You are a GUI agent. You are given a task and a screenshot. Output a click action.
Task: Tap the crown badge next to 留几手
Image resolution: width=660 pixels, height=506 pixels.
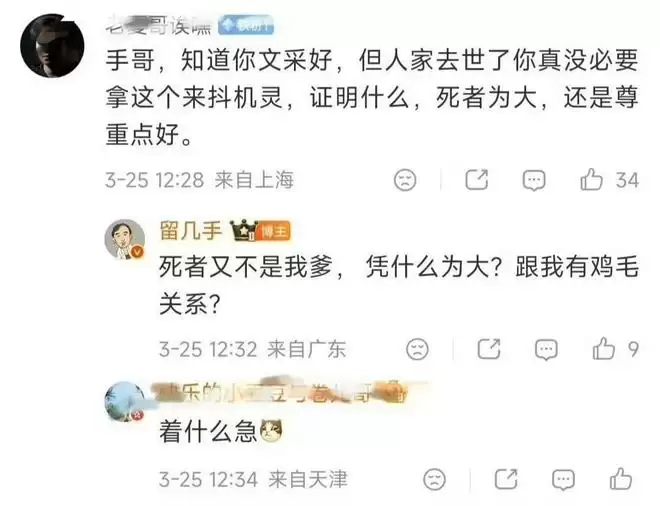pyautogui.click(x=244, y=231)
